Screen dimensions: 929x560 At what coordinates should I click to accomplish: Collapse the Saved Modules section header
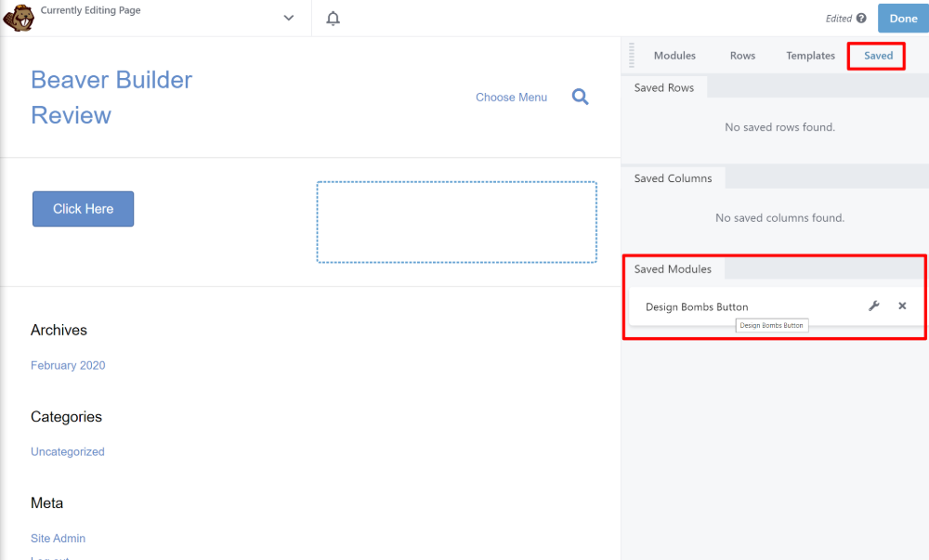point(673,268)
